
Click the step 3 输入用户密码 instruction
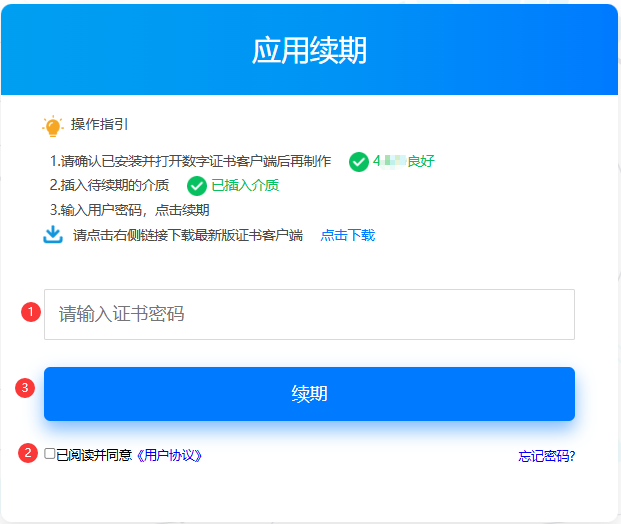pos(130,210)
